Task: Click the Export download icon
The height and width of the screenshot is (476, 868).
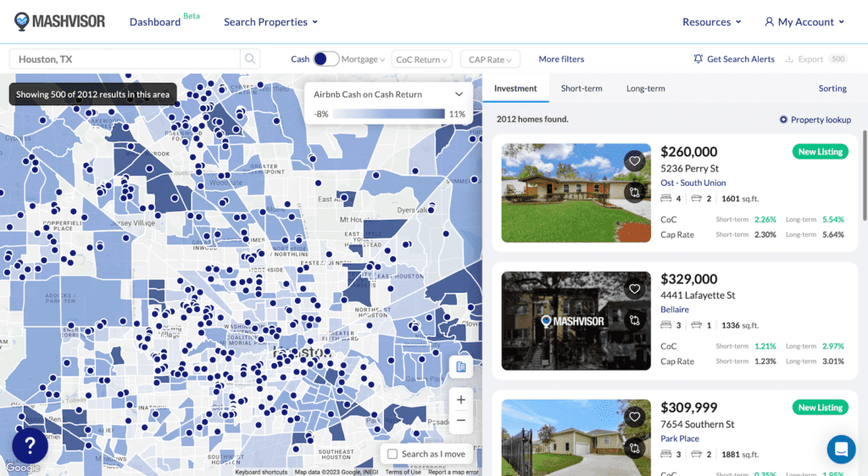Action: coord(789,59)
